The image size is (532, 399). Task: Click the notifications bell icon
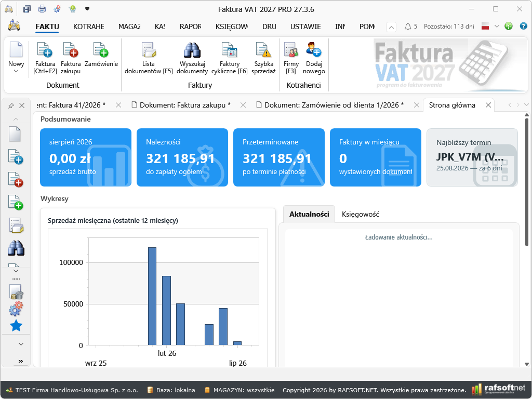[x=408, y=26]
